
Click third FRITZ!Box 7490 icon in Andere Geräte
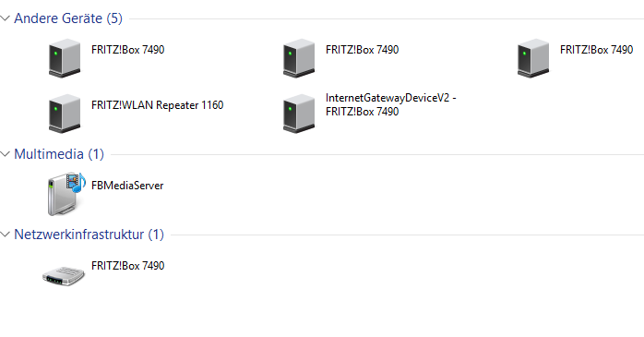[x=533, y=58]
